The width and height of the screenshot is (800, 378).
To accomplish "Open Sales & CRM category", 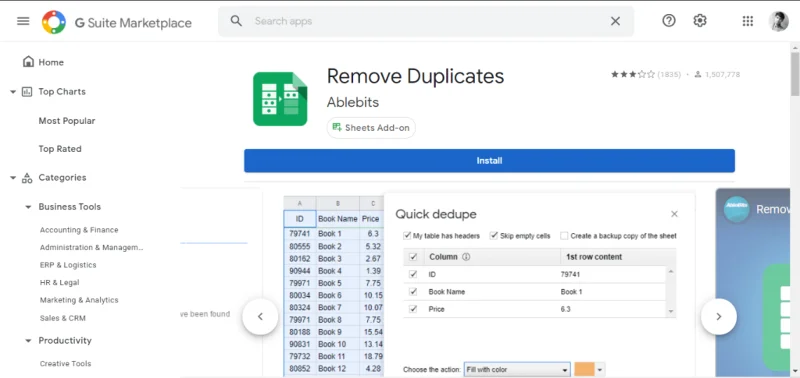I will (63, 318).
